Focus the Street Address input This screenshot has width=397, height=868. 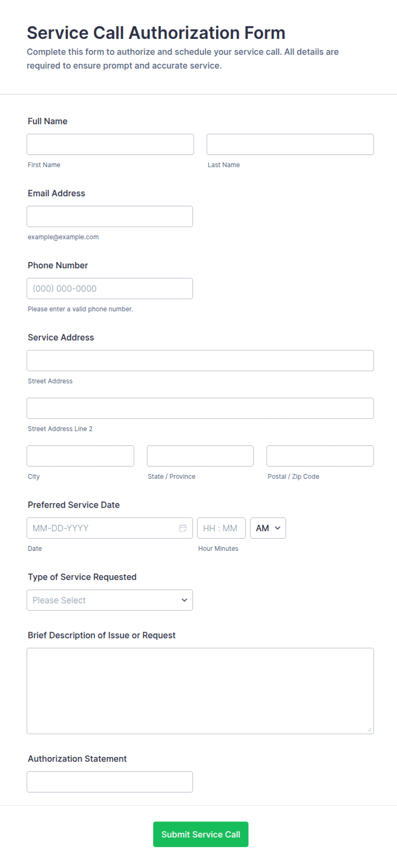[200, 361]
